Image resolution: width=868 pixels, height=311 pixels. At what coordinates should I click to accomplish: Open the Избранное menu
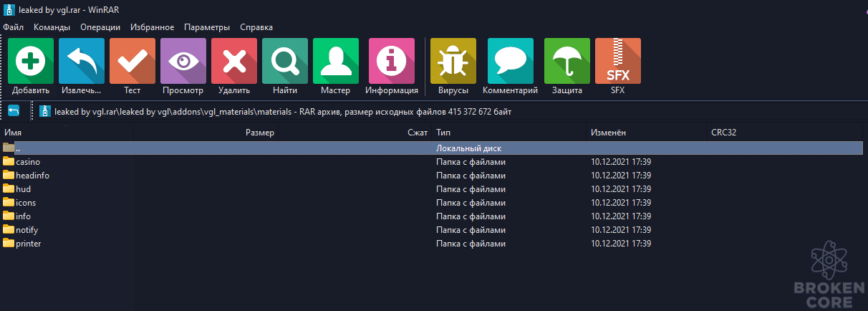pos(153,27)
